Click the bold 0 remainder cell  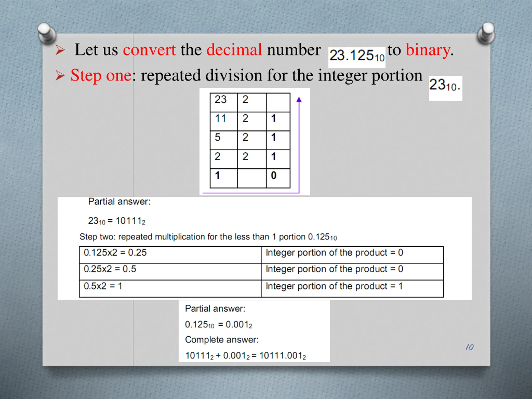pyautogui.click(x=278, y=178)
